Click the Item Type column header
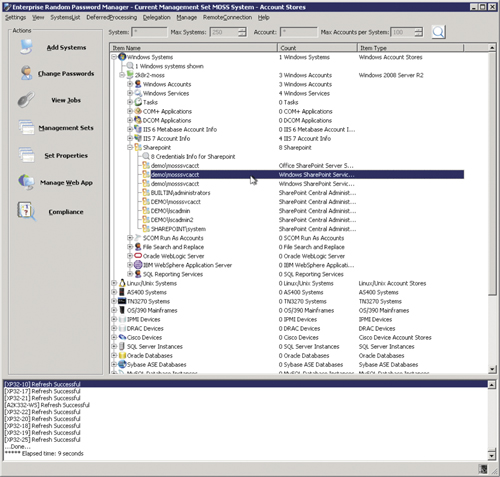Screen dimensions: 500x477 pyautogui.click(x=410, y=48)
